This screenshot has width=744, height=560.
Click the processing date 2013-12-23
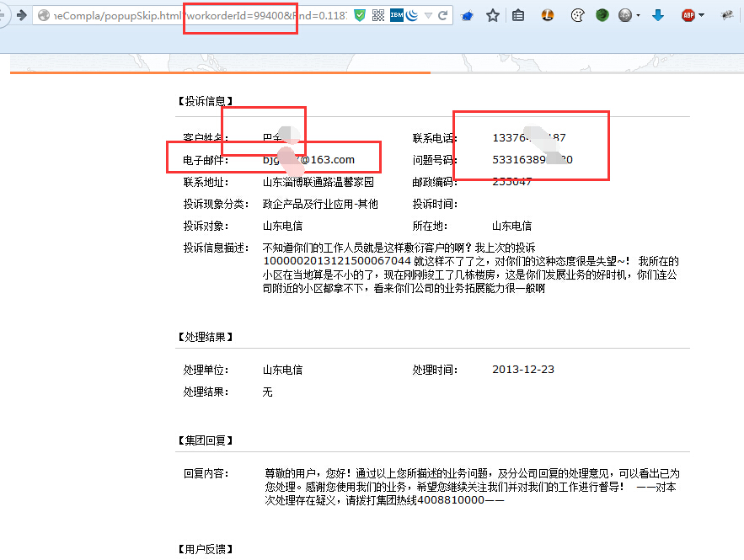[x=523, y=370]
